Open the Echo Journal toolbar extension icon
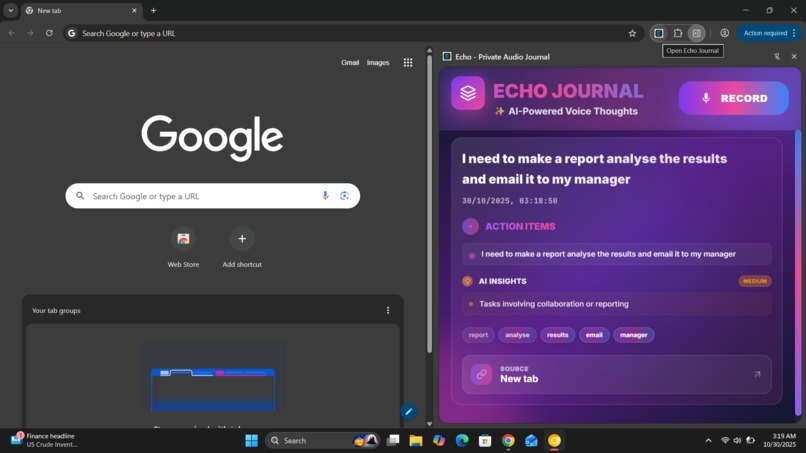 click(x=658, y=33)
